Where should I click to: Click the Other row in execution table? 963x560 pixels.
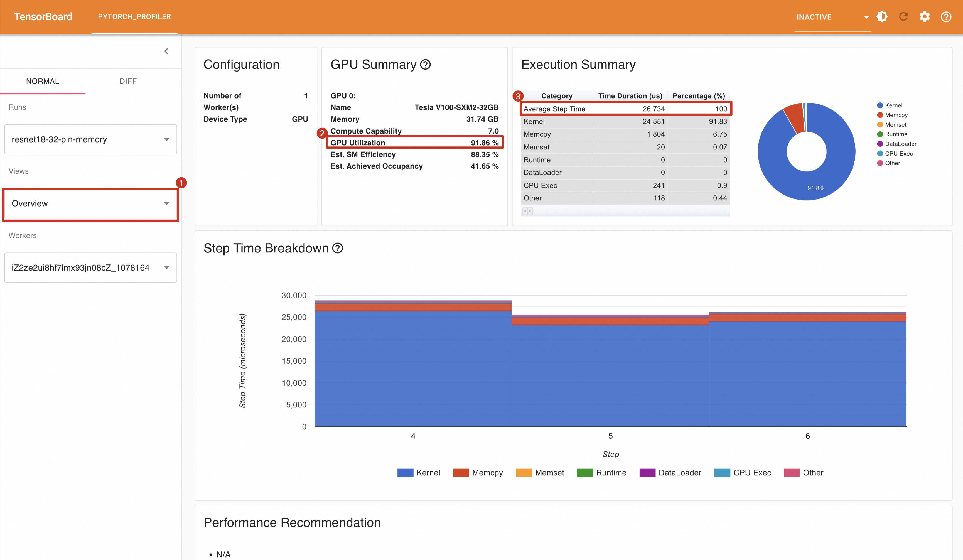(626, 198)
